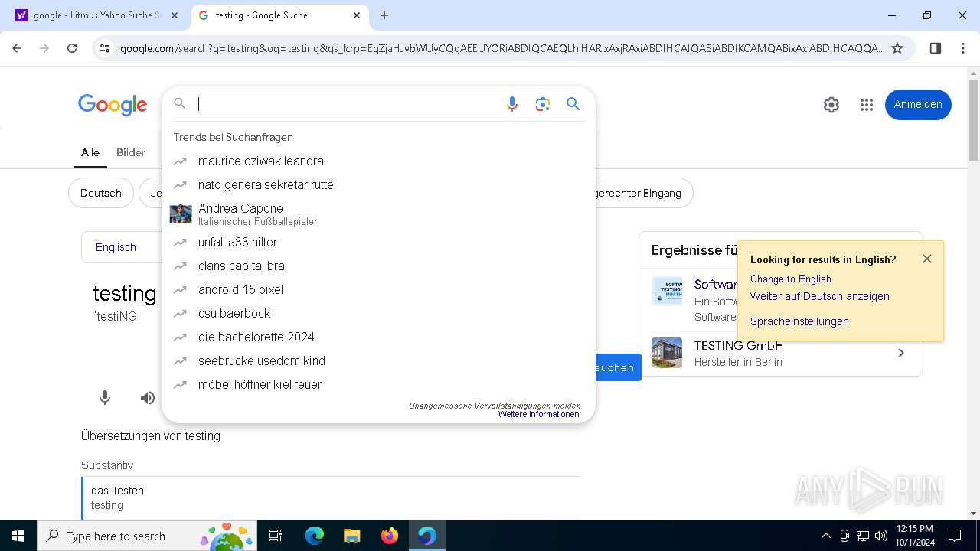Click the Chrome address bar URL
The width and height of the screenshot is (980, 551).
click(501, 48)
